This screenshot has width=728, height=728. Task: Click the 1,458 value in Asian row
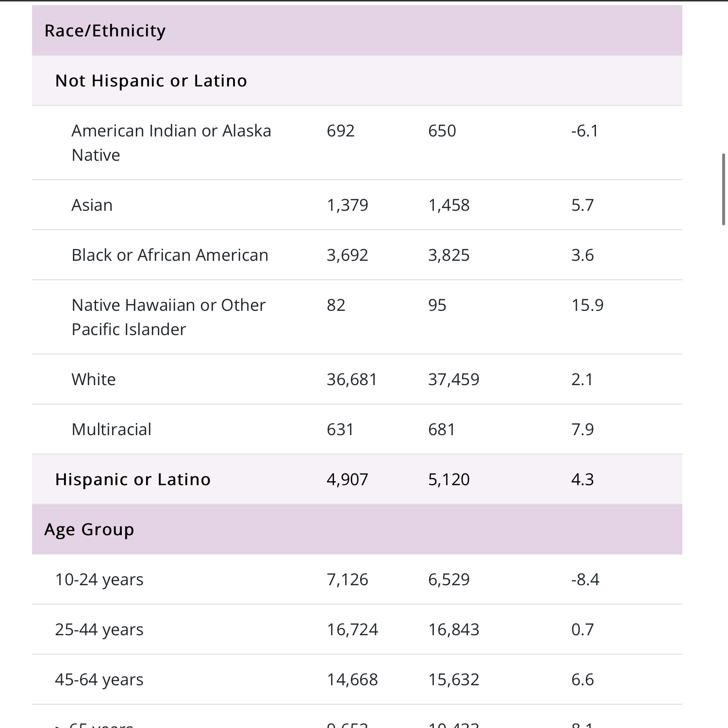[x=449, y=205]
